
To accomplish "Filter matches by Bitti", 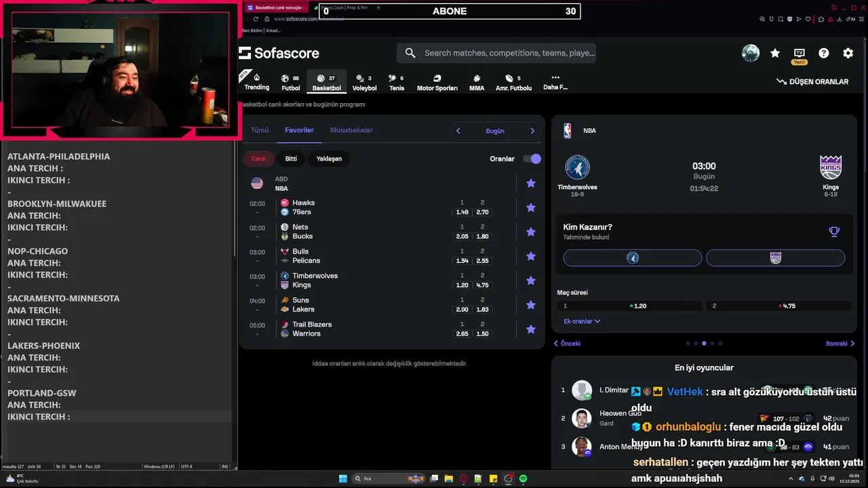I will (291, 159).
